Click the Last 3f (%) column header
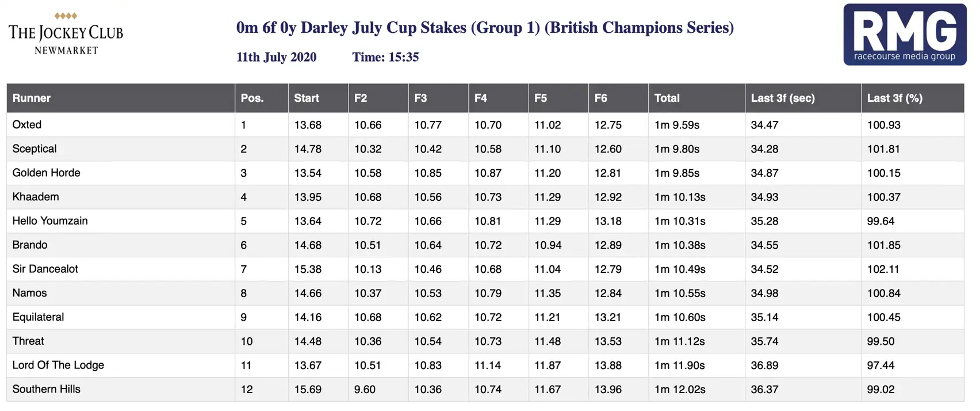This screenshot has width=980, height=411. pos(894,98)
